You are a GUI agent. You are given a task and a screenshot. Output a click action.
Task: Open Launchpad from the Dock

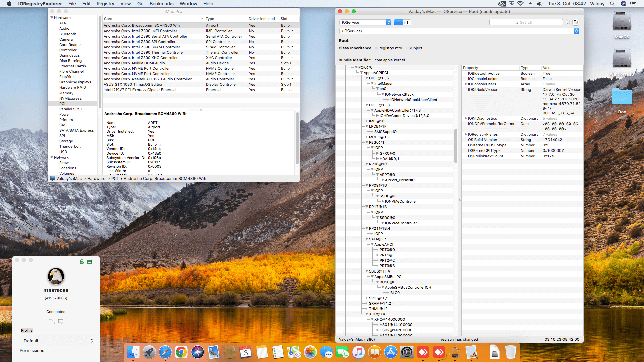(149, 352)
